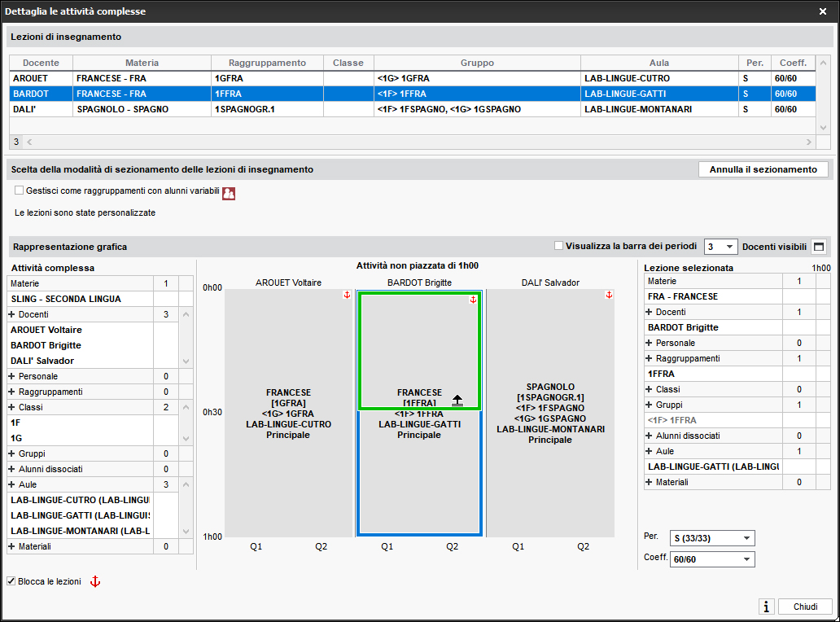840x622 pixels.
Task: Uncheck the Blocca le lezioni checkbox
Action: 11,581
